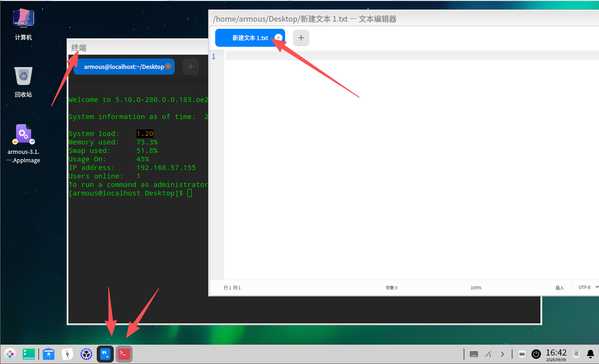Open the calendar app in the taskbar
Screen dimensions: 599x364
coord(67,354)
